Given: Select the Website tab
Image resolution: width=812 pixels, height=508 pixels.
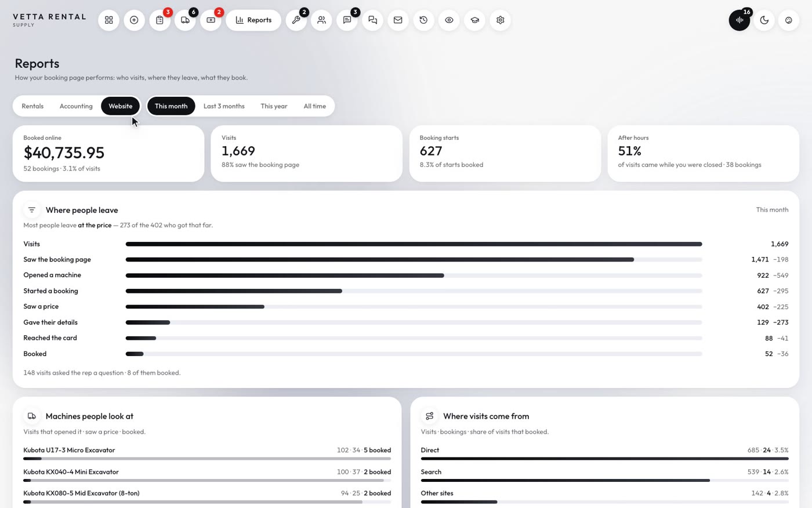Looking at the screenshot, I should (x=121, y=106).
